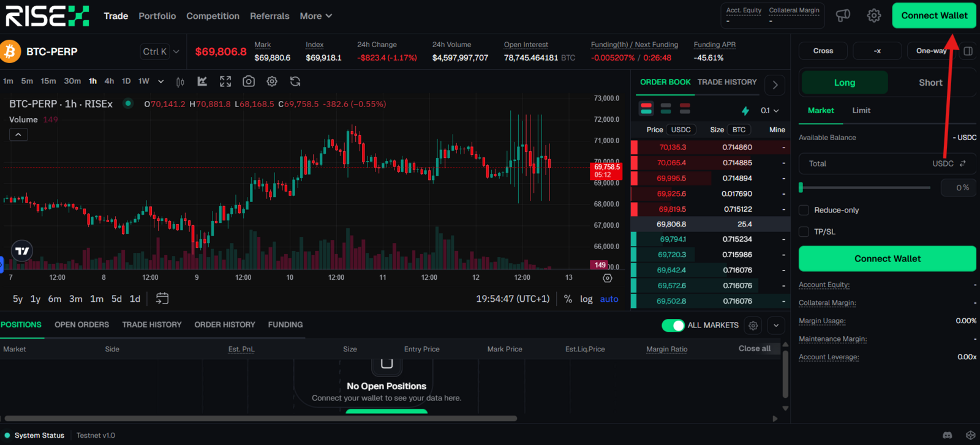
Task: Toggle the trade panel layout icon
Action: 968,51
